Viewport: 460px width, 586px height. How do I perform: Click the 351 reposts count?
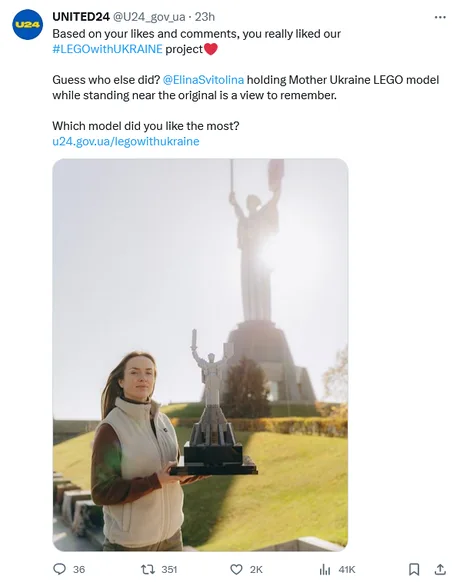click(x=169, y=569)
